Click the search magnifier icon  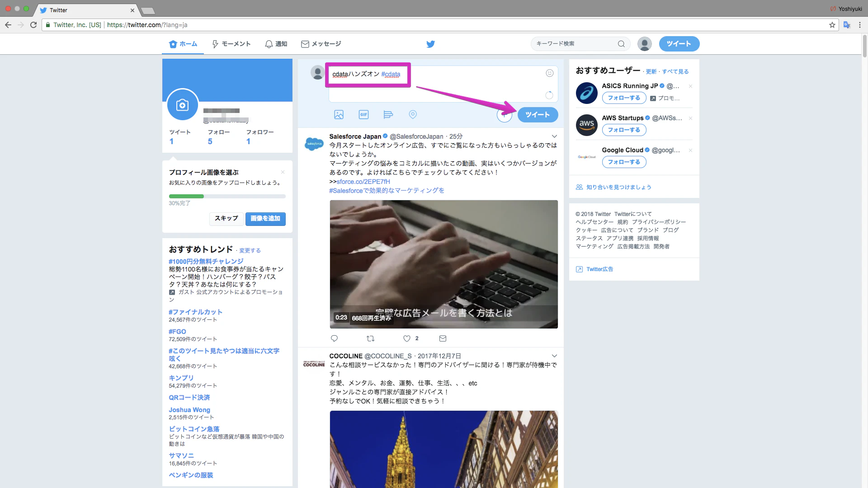pos(621,44)
